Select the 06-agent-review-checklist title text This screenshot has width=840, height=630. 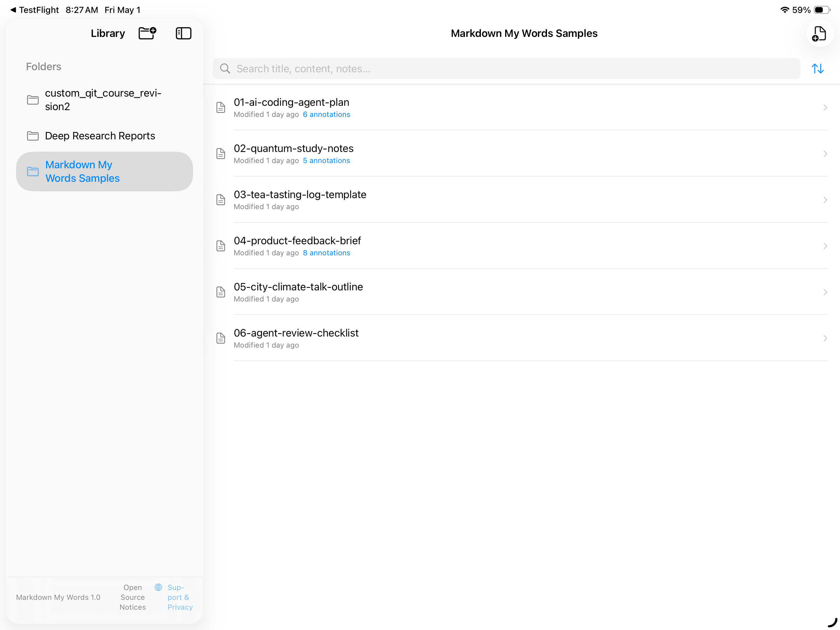[x=296, y=333]
